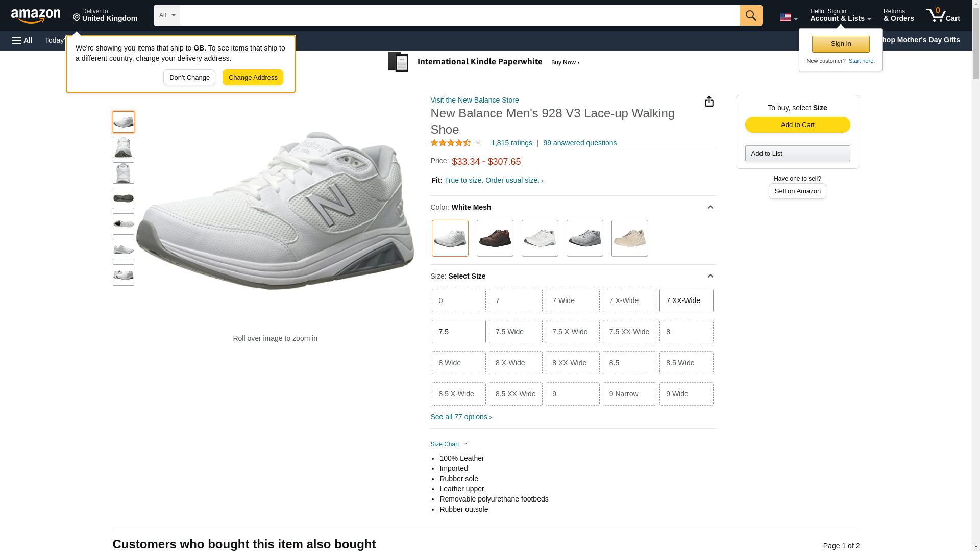The width and height of the screenshot is (980, 551).
Task: Click the share icon near the title
Action: click(709, 102)
